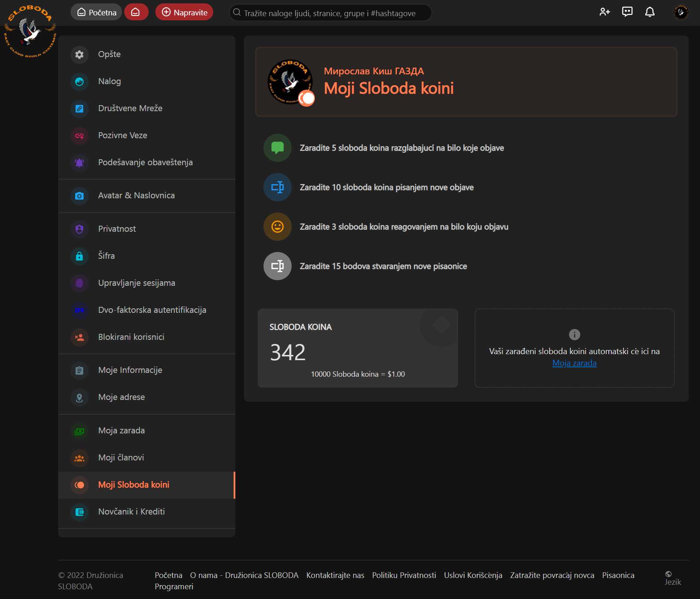Open Opšte settings section
This screenshot has width=700, height=599.
click(147, 54)
